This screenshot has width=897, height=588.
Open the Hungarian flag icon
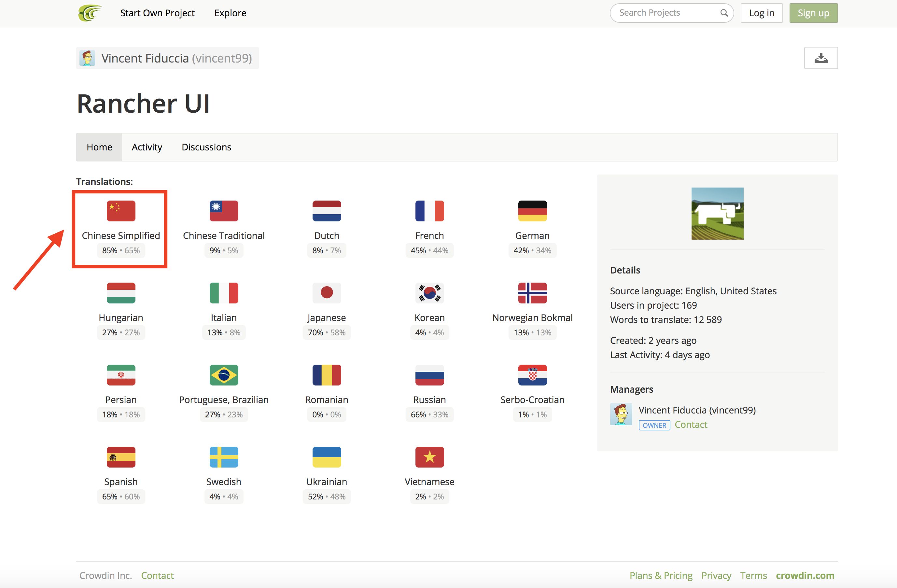121,293
